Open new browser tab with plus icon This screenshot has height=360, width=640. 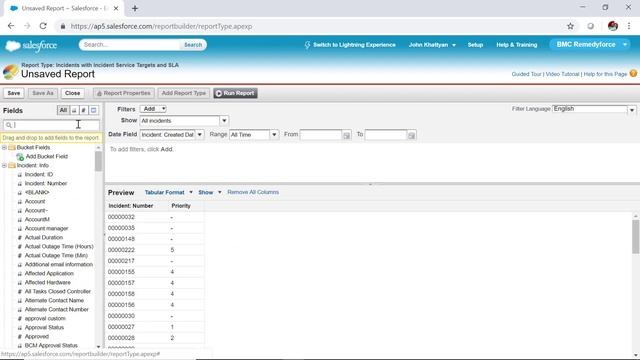pyautogui.click(x=135, y=8)
